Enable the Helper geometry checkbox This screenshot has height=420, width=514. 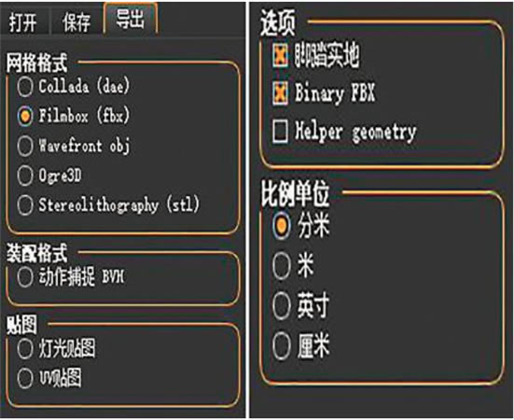(280, 132)
